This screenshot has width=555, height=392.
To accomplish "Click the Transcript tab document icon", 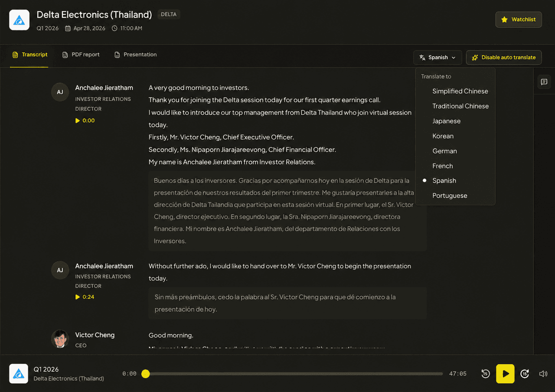I will pyautogui.click(x=15, y=55).
